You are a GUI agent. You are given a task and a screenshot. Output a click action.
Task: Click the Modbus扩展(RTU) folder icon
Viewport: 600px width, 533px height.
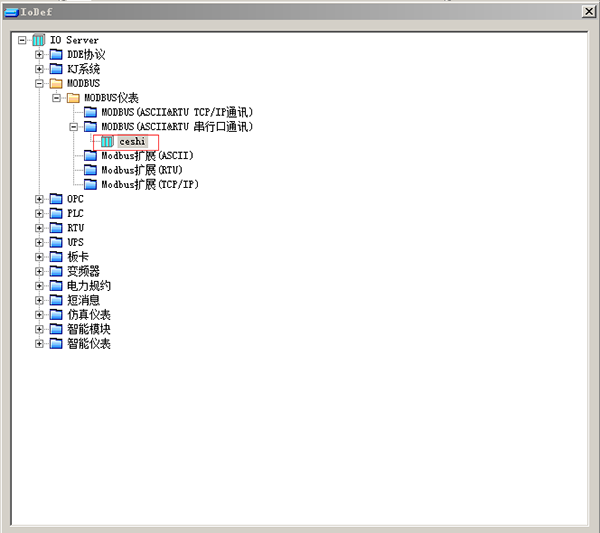click(90, 170)
